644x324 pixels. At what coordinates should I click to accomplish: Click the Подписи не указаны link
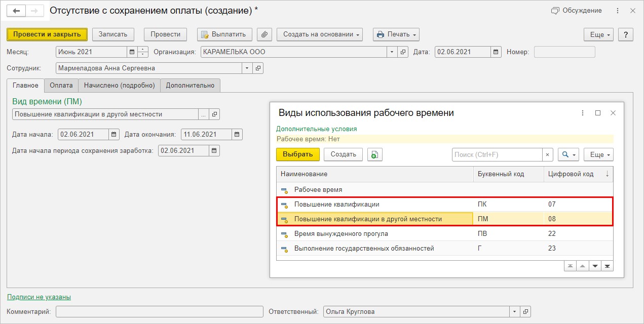[x=39, y=297]
